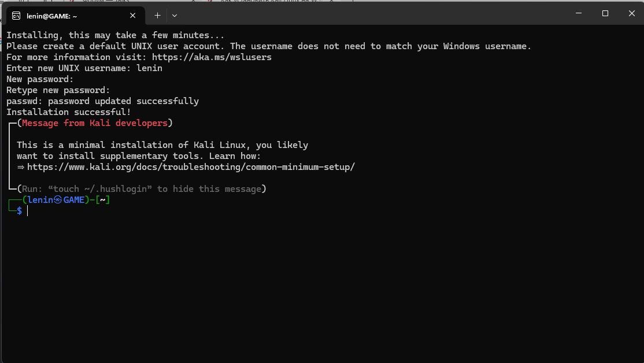Select the lenin@GAME: ~ tab title
Screen dimensions: 644x363
(x=52, y=16)
